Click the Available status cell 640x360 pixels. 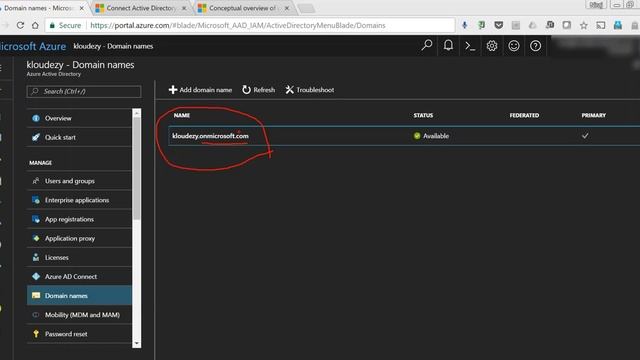[431, 136]
